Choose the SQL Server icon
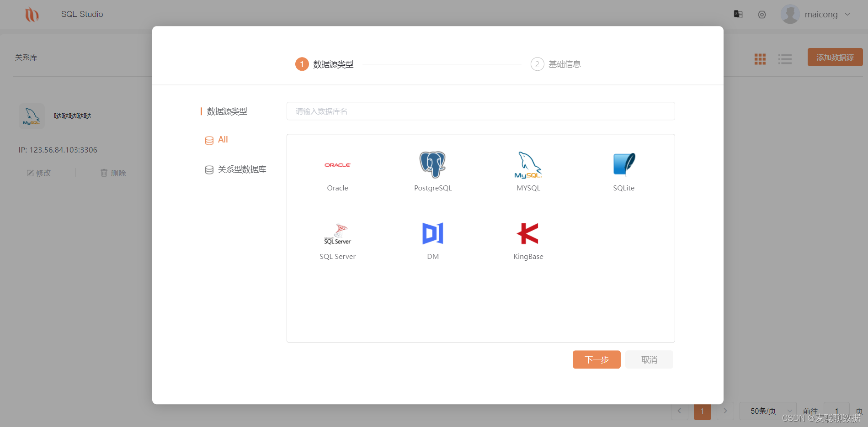This screenshot has width=868, height=427. (x=337, y=234)
